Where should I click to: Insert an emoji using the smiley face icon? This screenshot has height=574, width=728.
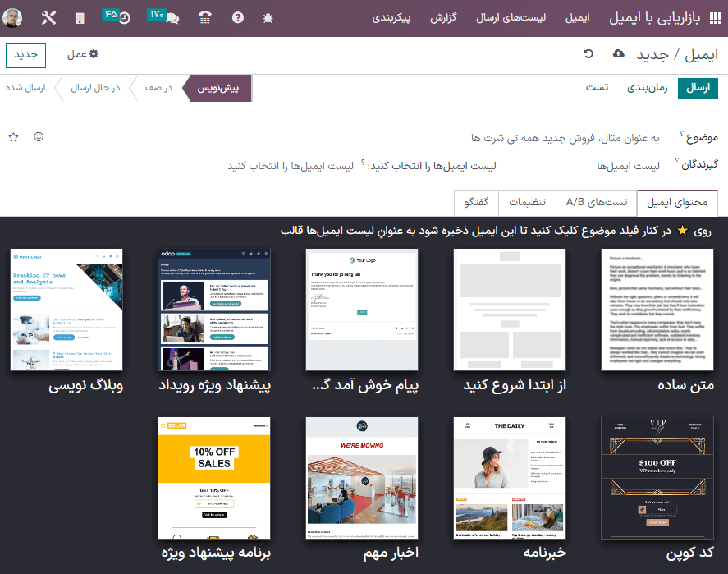38,137
